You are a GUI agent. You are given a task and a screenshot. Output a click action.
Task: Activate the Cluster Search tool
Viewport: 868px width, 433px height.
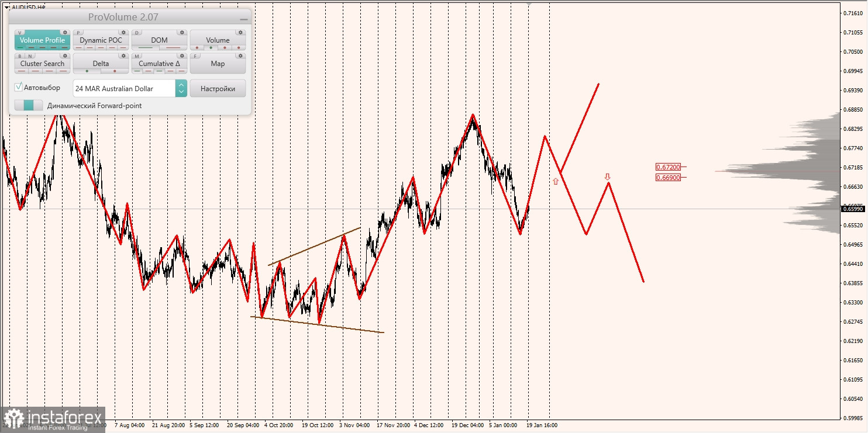click(43, 63)
